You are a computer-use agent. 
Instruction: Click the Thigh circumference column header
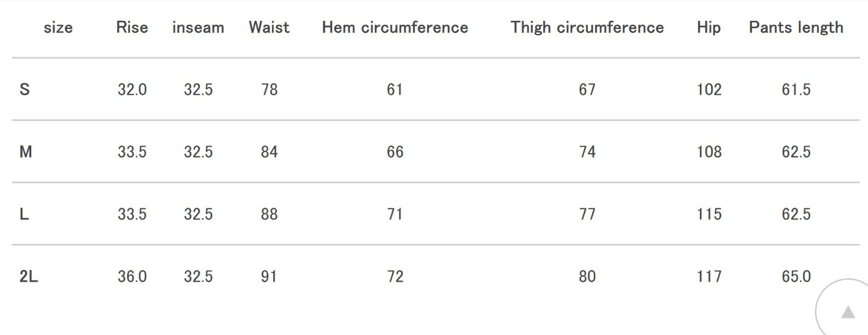(587, 27)
